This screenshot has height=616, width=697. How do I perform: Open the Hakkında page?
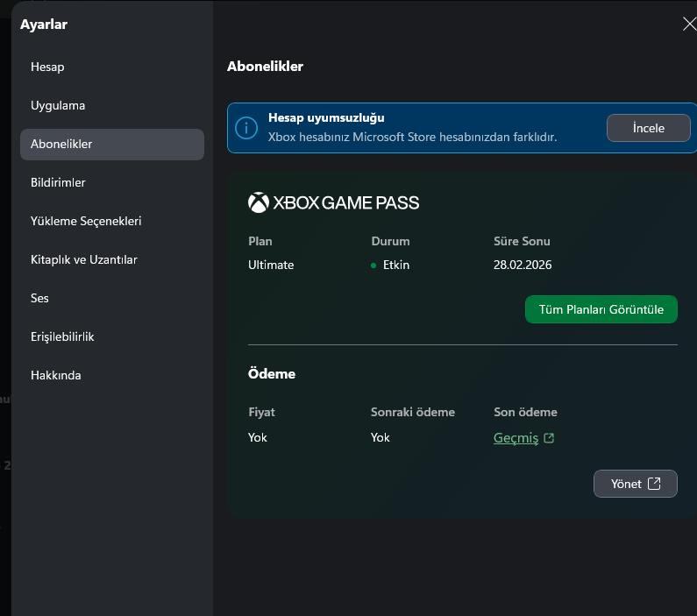click(x=112, y=376)
